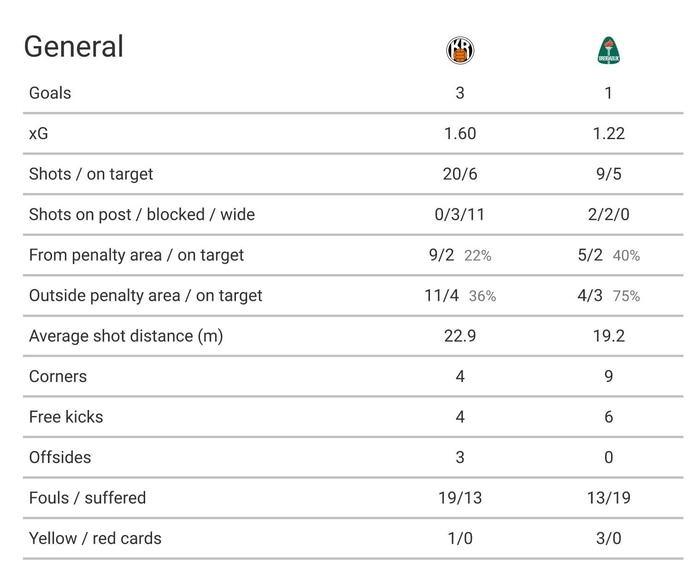Click Outside penalty area / on target label

tap(146, 295)
